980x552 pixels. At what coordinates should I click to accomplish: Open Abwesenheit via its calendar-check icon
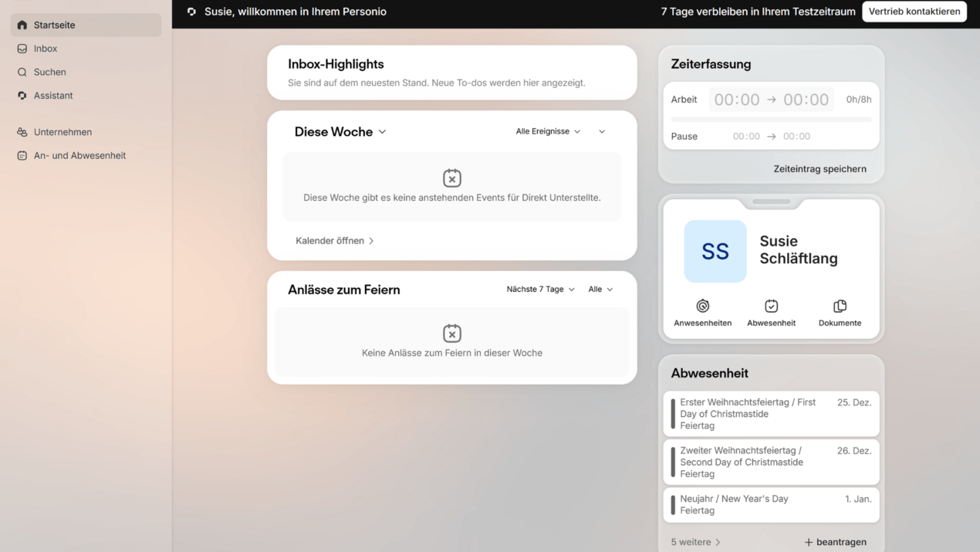771,306
